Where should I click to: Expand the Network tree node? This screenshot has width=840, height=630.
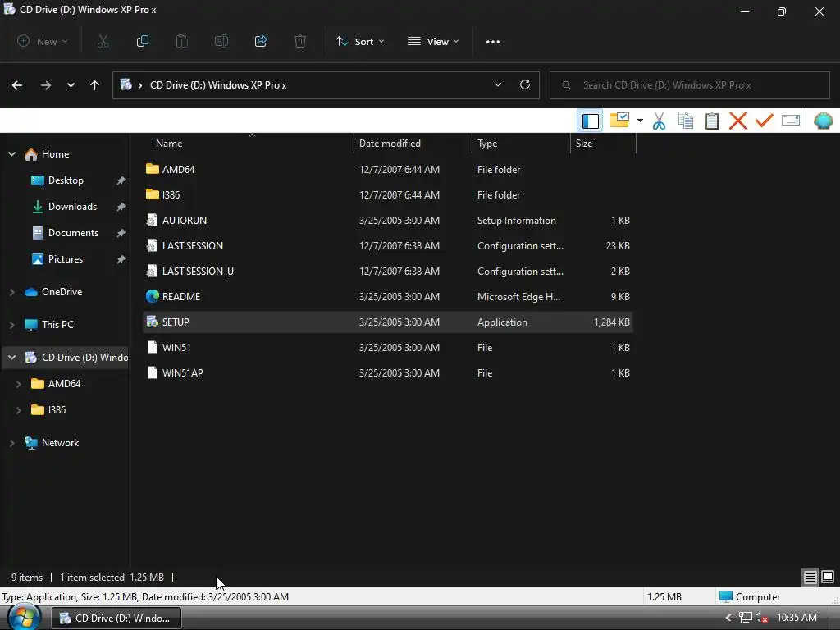(11, 443)
